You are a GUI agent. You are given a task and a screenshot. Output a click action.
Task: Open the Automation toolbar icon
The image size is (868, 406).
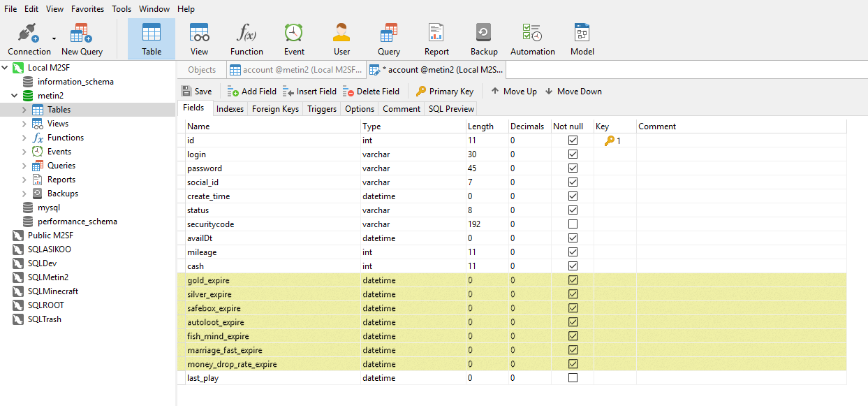(533, 39)
